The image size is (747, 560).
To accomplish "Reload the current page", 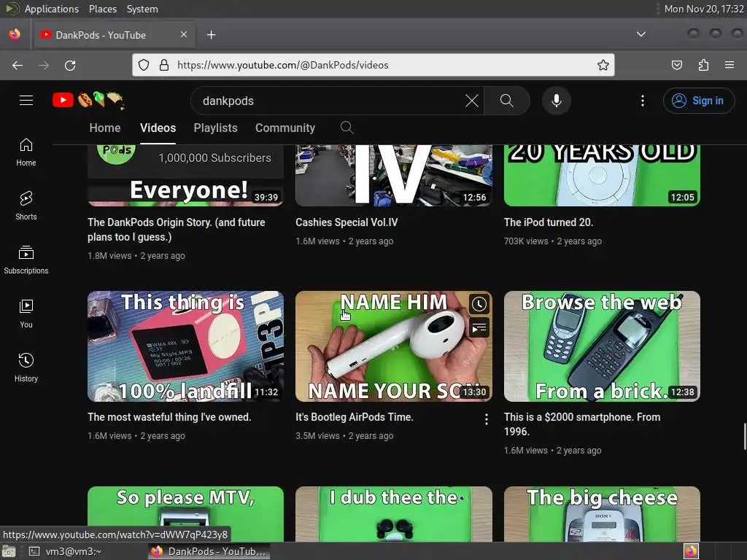I will (70, 65).
